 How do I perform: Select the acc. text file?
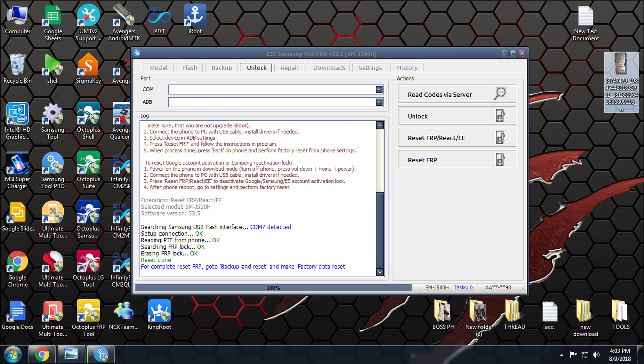[550, 315]
